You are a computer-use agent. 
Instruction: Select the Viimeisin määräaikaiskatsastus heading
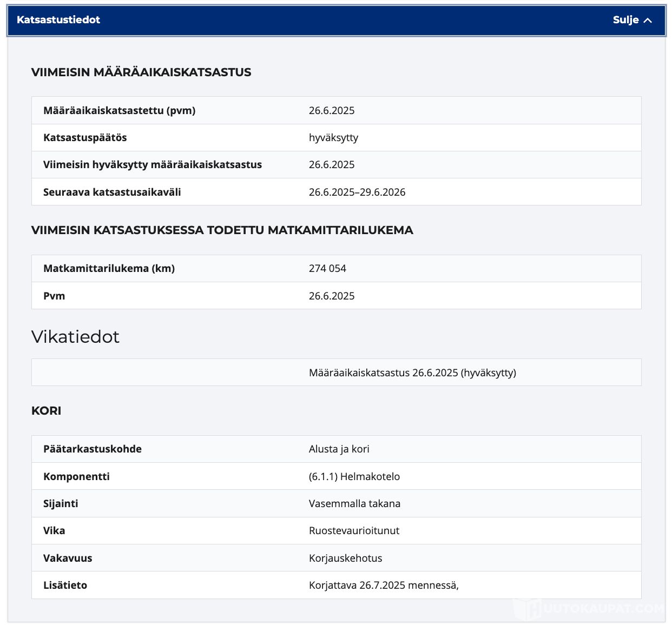[141, 72]
